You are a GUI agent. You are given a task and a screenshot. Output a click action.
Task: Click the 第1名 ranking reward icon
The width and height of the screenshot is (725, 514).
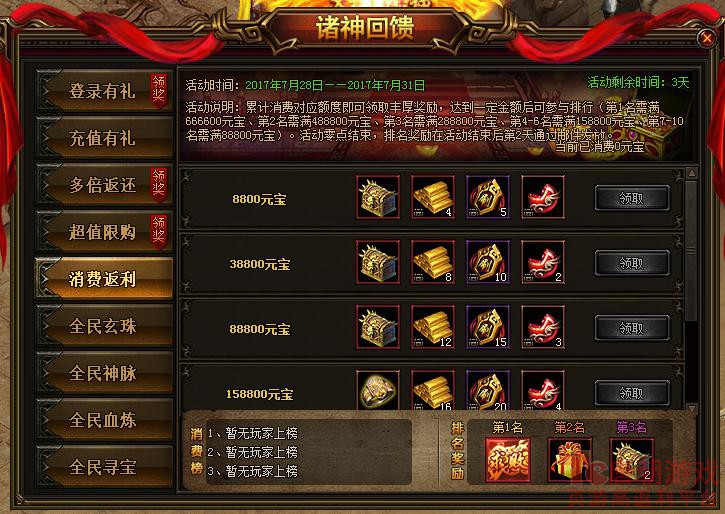click(x=508, y=460)
